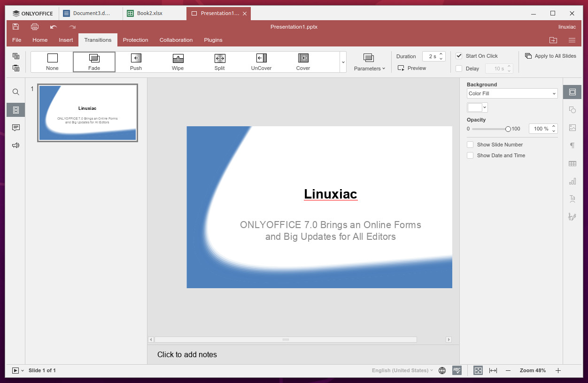Open the view settings hamburger menu
The height and width of the screenshot is (383, 588).
[572, 40]
